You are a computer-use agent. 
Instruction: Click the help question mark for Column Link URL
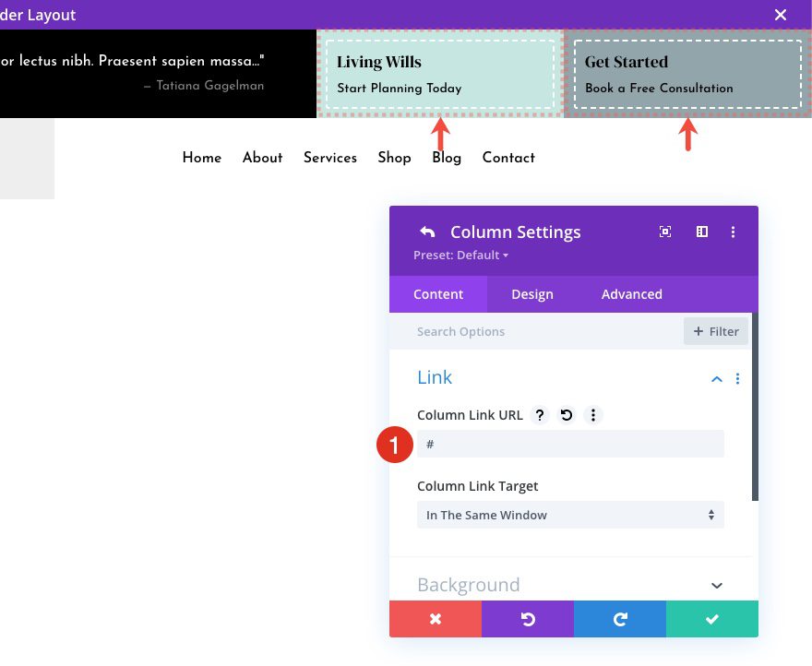[x=540, y=415]
